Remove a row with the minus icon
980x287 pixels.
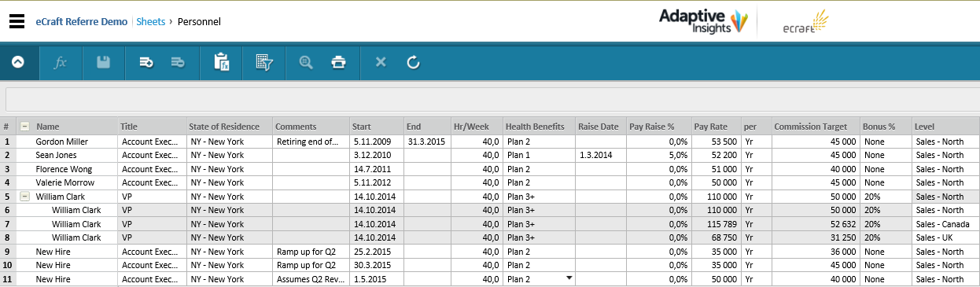coord(177,62)
